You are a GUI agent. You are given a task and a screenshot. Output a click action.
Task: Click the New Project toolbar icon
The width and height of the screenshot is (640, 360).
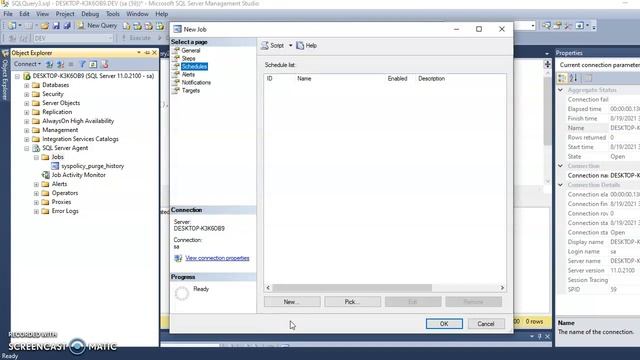pyautogui.click(x=12, y=26)
